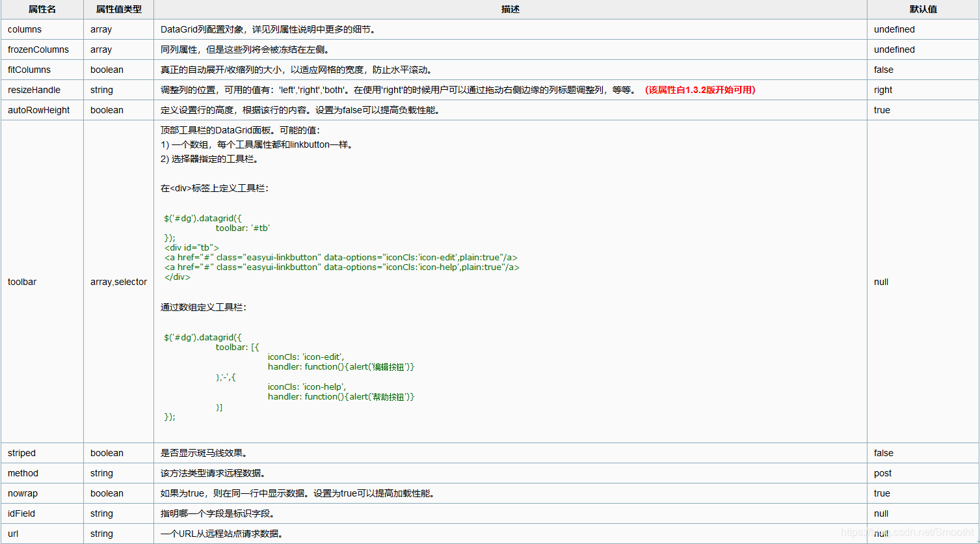Click the 默认值 column header

coord(923,9)
